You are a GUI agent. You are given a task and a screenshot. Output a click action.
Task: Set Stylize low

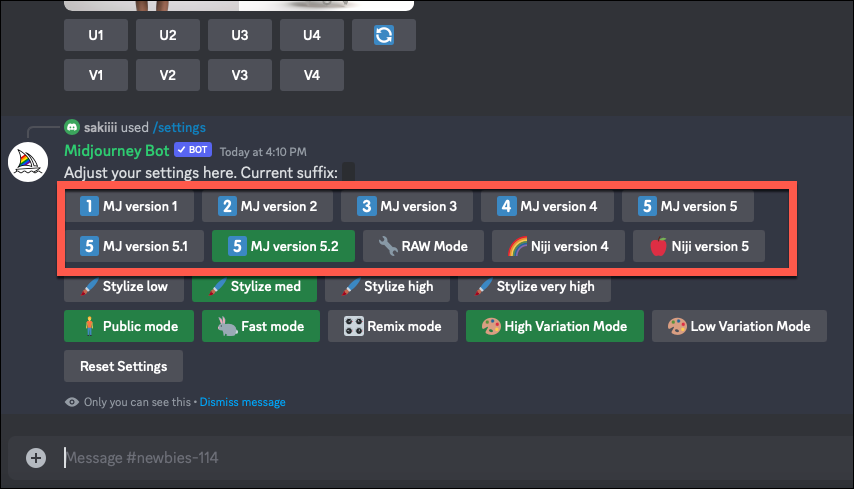point(124,287)
